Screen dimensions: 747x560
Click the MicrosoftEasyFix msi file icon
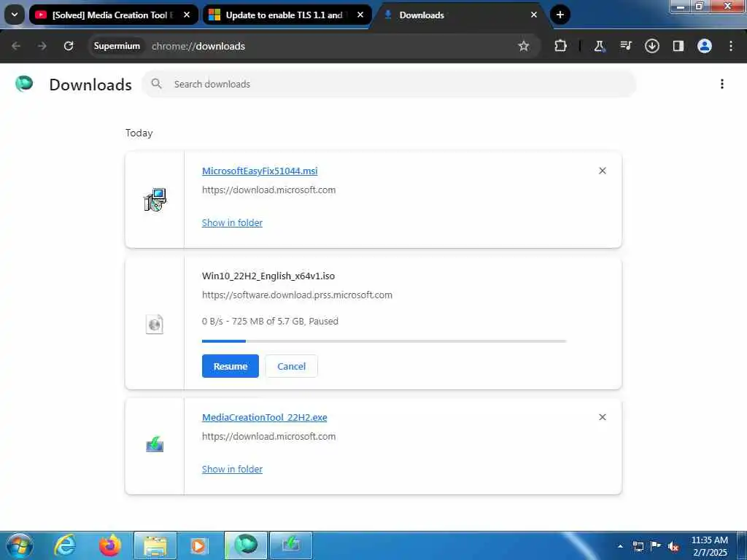coord(155,200)
